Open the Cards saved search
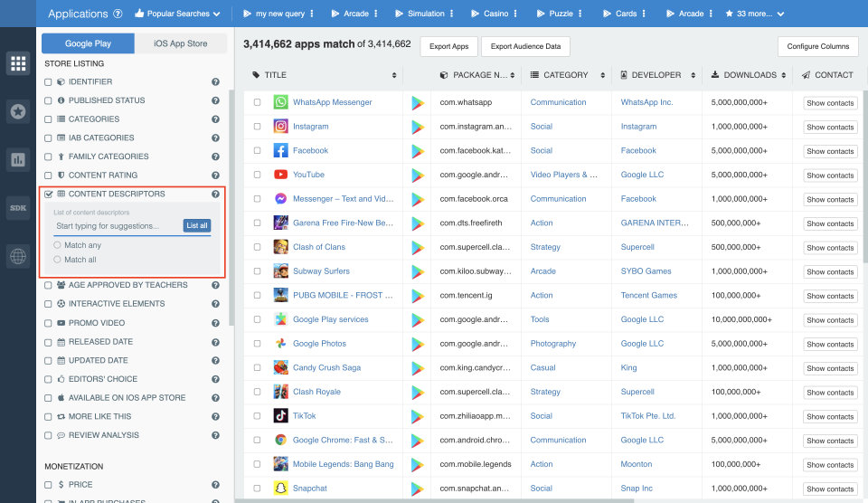Image resolution: width=868 pixels, height=503 pixels. click(620, 14)
